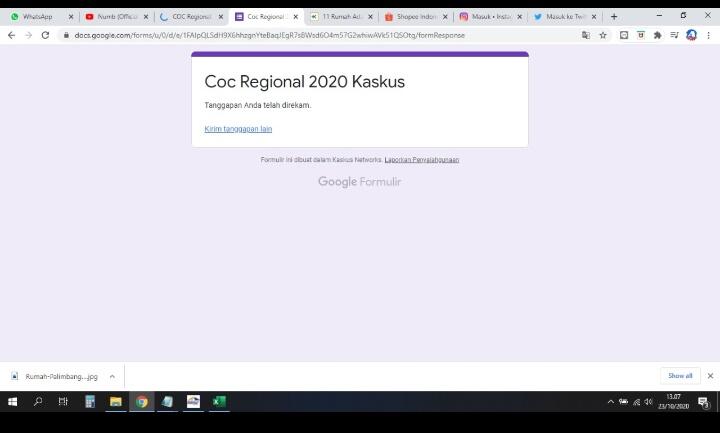This screenshot has height=433, width=720.
Task: Close the Twitter tab
Action: (594, 17)
